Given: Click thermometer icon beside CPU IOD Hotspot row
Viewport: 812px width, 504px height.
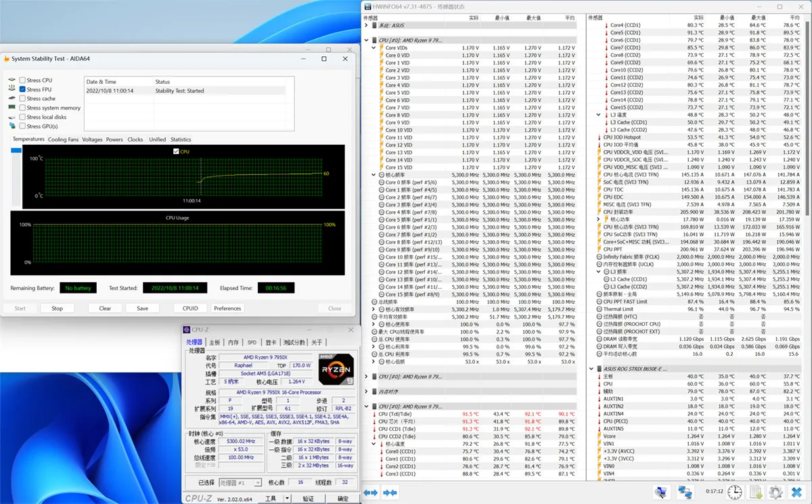Looking at the screenshot, I should [x=598, y=137].
